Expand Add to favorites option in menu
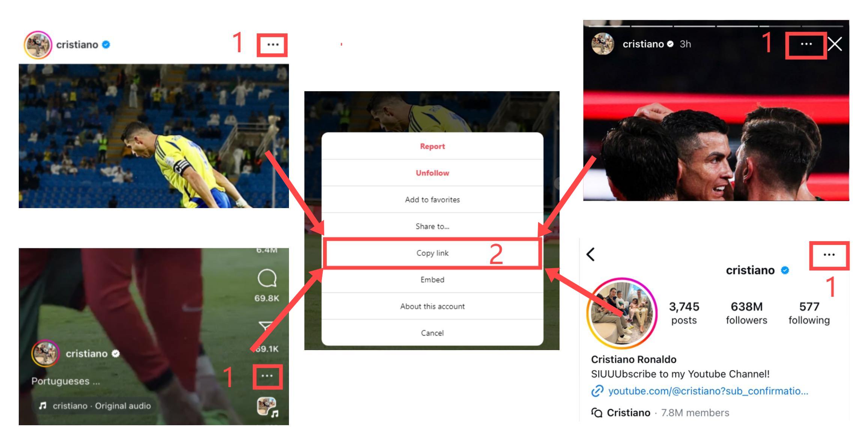 pos(432,199)
